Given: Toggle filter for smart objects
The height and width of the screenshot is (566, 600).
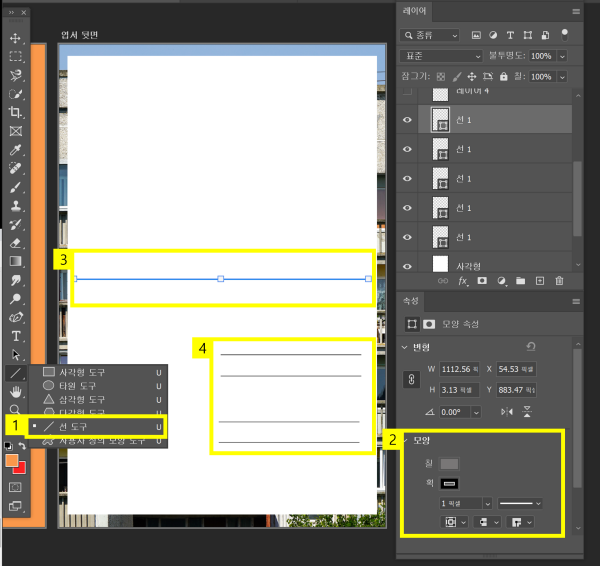Looking at the screenshot, I should pos(545,35).
